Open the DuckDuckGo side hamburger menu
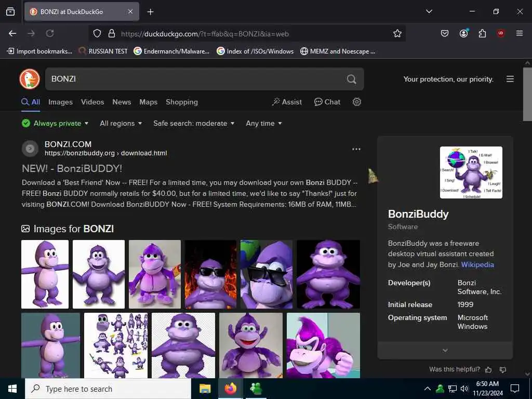 tap(510, 79)
